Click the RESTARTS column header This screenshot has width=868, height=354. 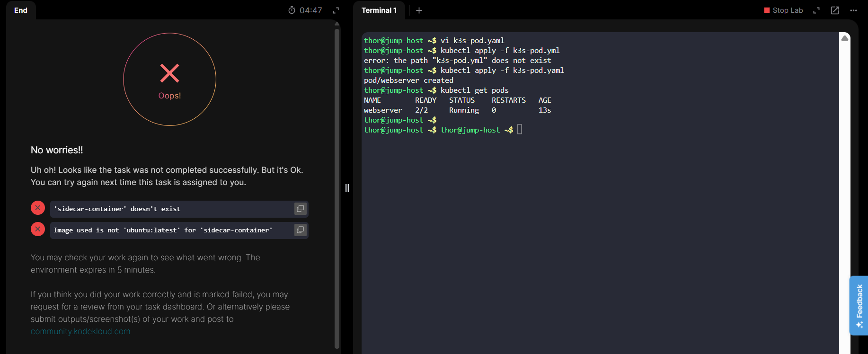pos(509,100)
